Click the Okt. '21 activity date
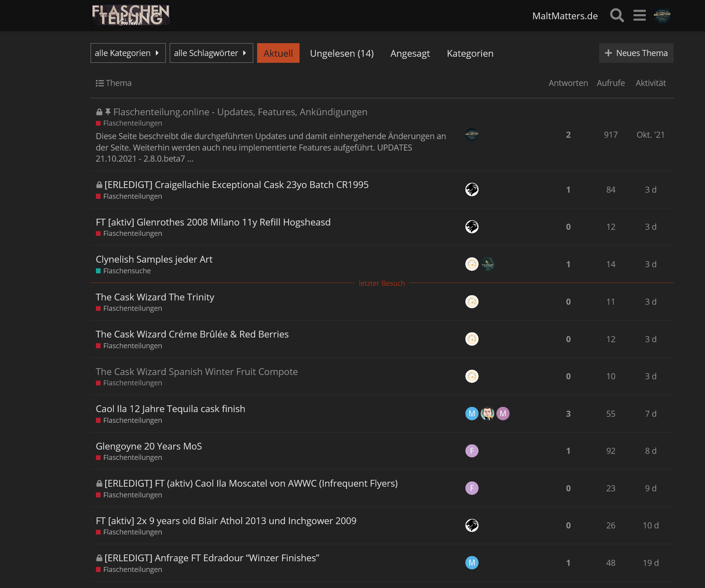Screen dimensions: 705x588 [x=650, y=135]
